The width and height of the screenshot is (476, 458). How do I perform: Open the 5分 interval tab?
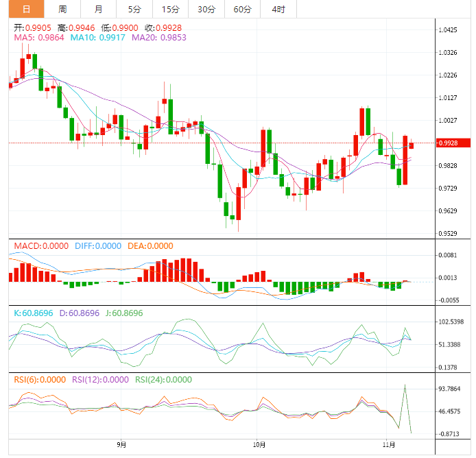(134, 9)
